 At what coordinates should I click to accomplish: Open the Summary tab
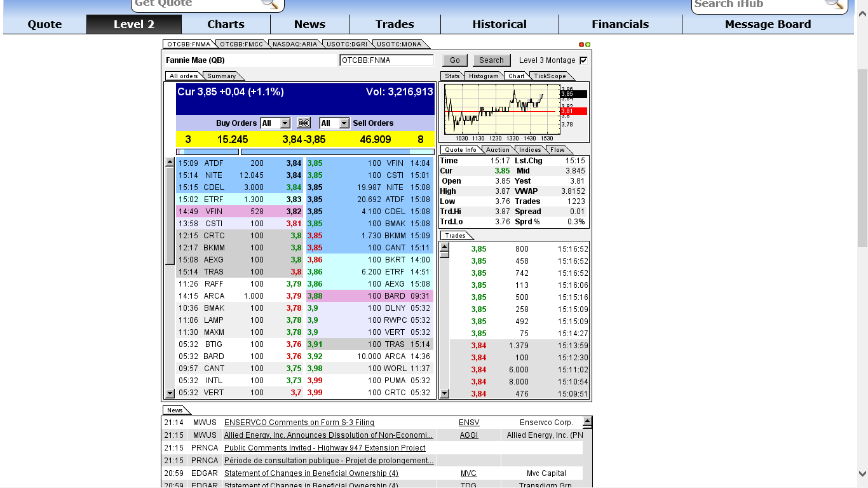pyautogui.click(x=222, y=76)
